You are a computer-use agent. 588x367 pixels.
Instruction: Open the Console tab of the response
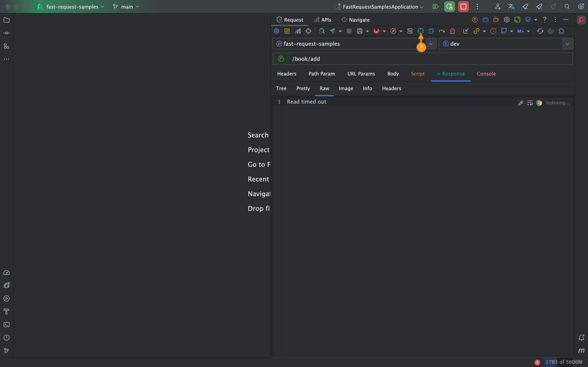[x=486, y=74]
